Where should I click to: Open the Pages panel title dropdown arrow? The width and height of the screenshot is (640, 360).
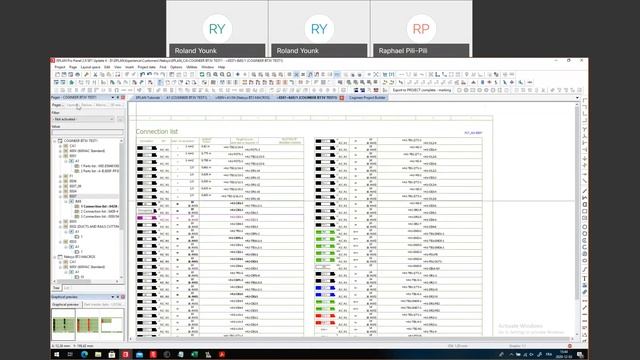(113, 98)
